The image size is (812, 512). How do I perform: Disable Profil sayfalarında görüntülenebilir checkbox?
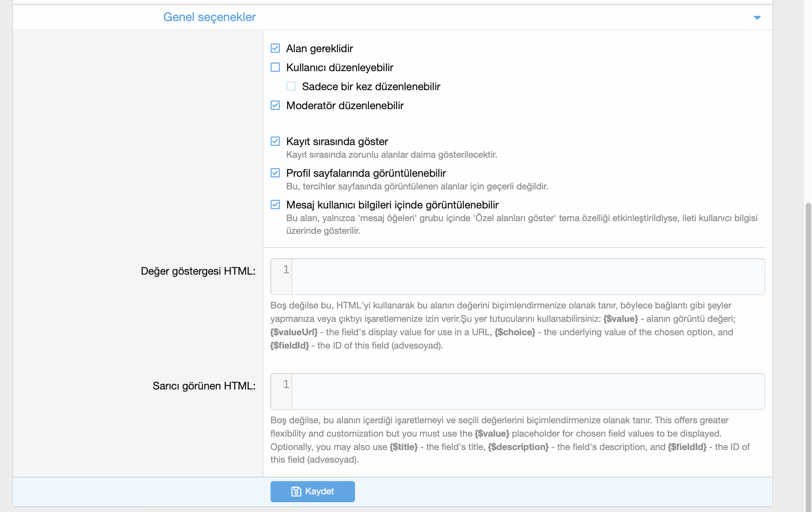coord(275,173)
